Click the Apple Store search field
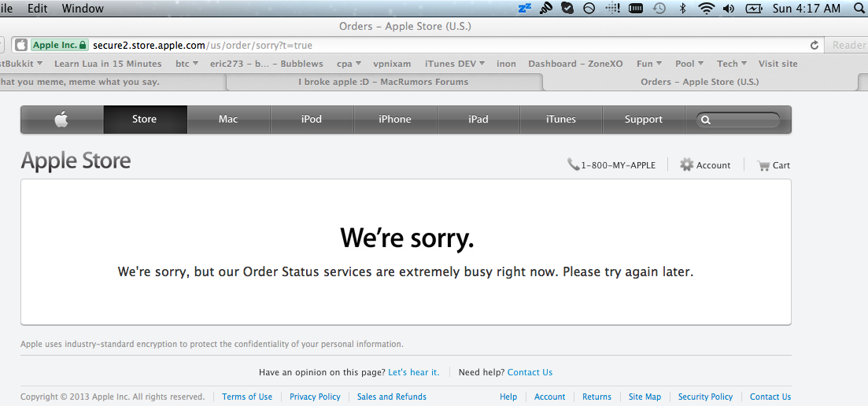The height and width of the screenshot is (406, 868). click(738, 120)
